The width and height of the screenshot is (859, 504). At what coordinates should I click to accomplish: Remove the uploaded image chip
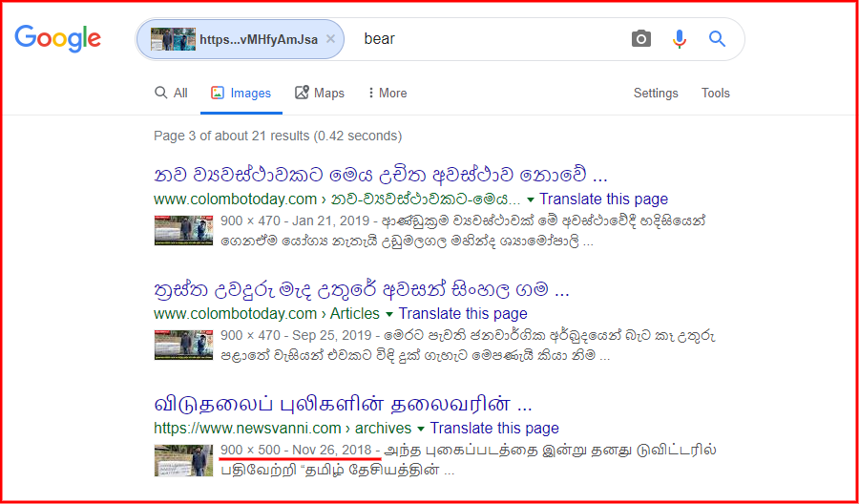(330, 39)
